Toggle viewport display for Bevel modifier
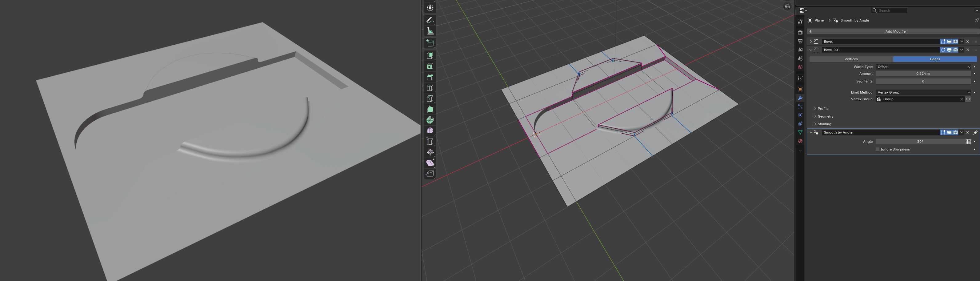This screenshot has height=281, width=980. click(949, 42)
